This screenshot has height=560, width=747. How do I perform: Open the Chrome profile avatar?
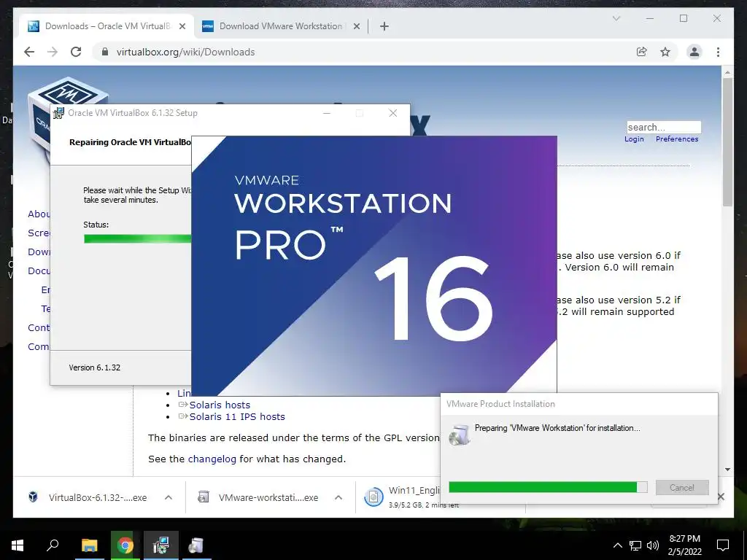point(694,52)
